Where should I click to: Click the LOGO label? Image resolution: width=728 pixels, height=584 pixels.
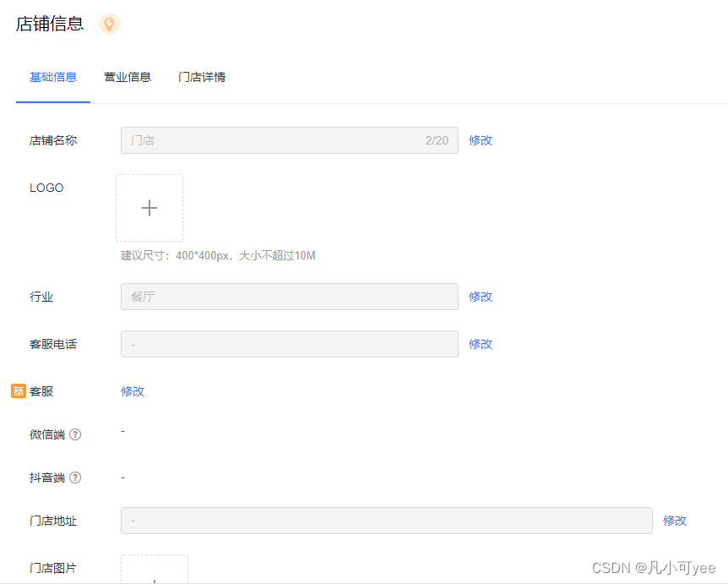point(46,188)
